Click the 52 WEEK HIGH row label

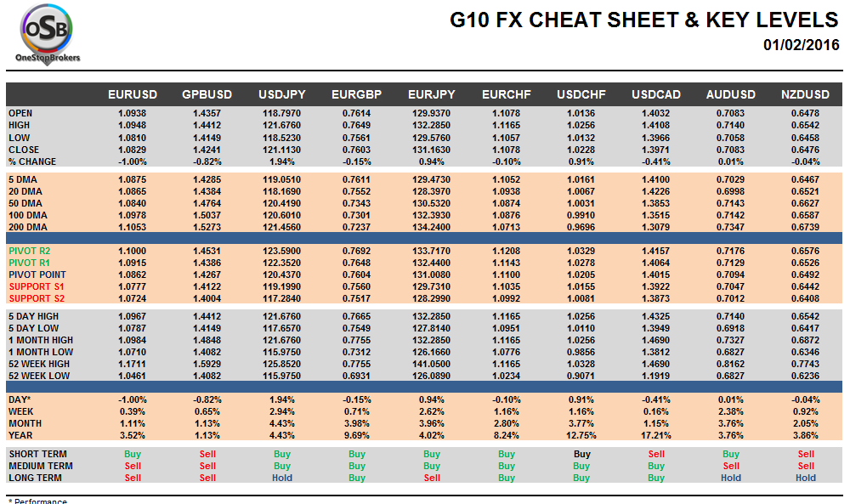(40, 365)
